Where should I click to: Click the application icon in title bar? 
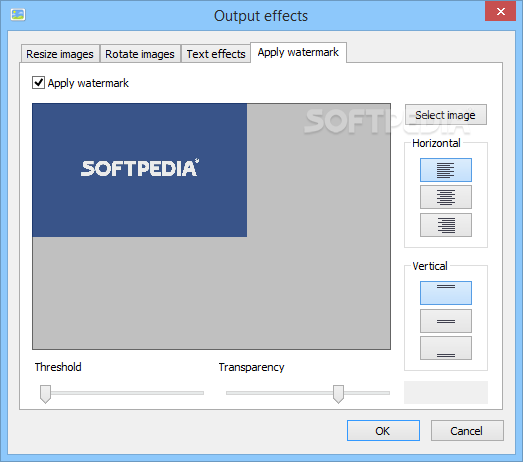click(18, 15)
